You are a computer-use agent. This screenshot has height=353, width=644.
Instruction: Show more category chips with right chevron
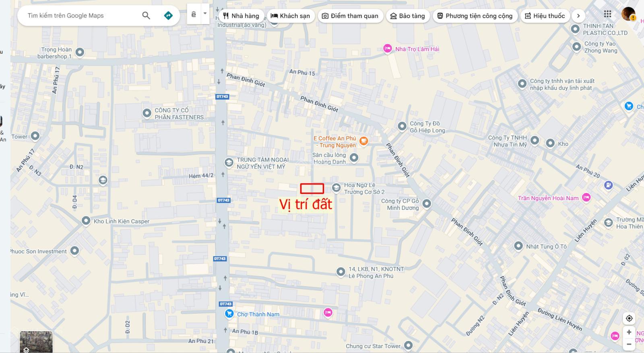coord(578,16)
